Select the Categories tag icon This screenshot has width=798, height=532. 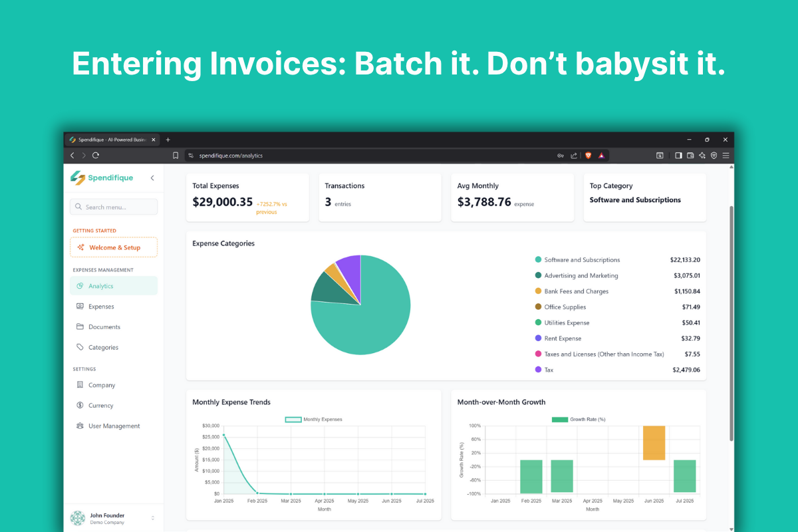pyautogui.click(x=80, y=347)
